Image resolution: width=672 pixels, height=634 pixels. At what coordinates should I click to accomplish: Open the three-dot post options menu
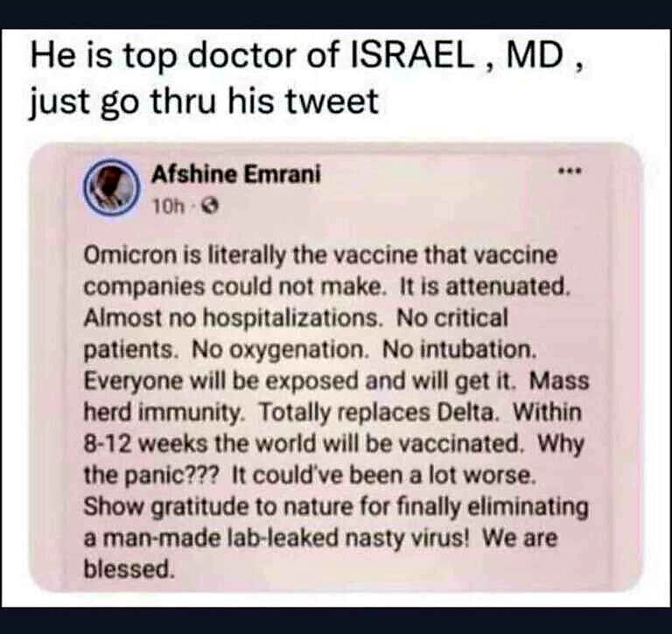pos(570,172)
